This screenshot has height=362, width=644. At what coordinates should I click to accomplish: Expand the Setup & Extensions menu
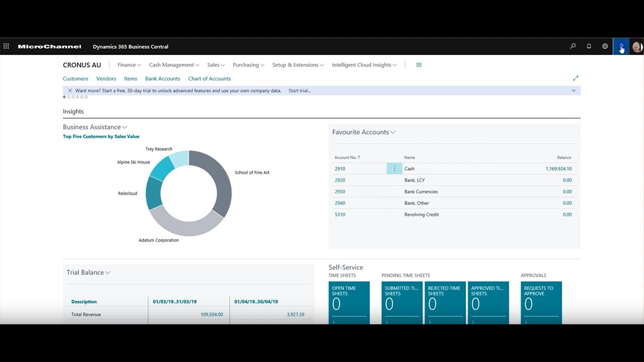(298, 65)
